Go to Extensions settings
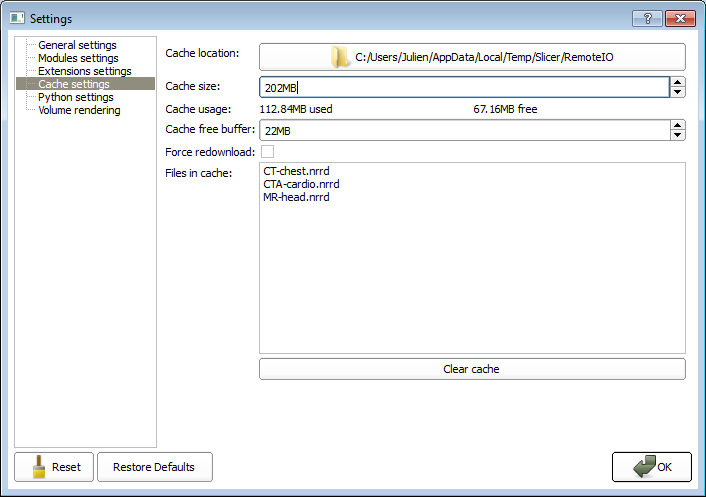Image resolution: width=706 pixels, height=497 pixels. (x=84, y=72)
